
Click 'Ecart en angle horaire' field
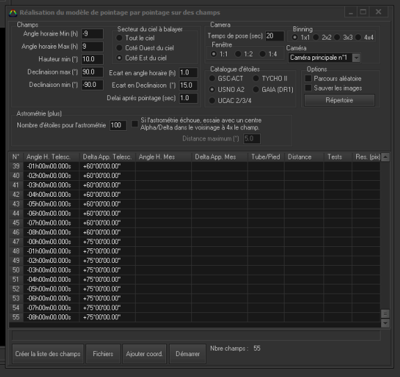click(188, 73)
